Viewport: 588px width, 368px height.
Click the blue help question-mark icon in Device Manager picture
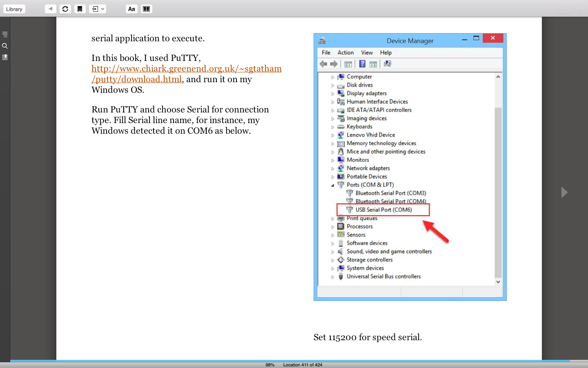(362, 64)
